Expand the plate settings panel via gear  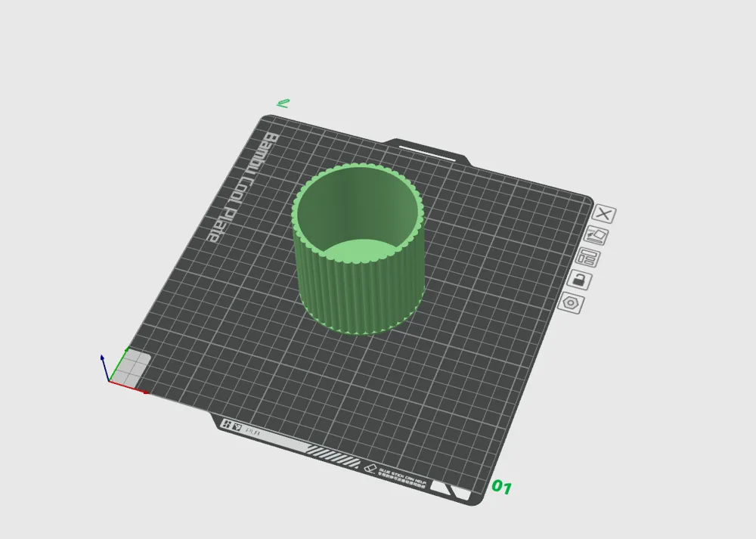click(x=572, y=302)
